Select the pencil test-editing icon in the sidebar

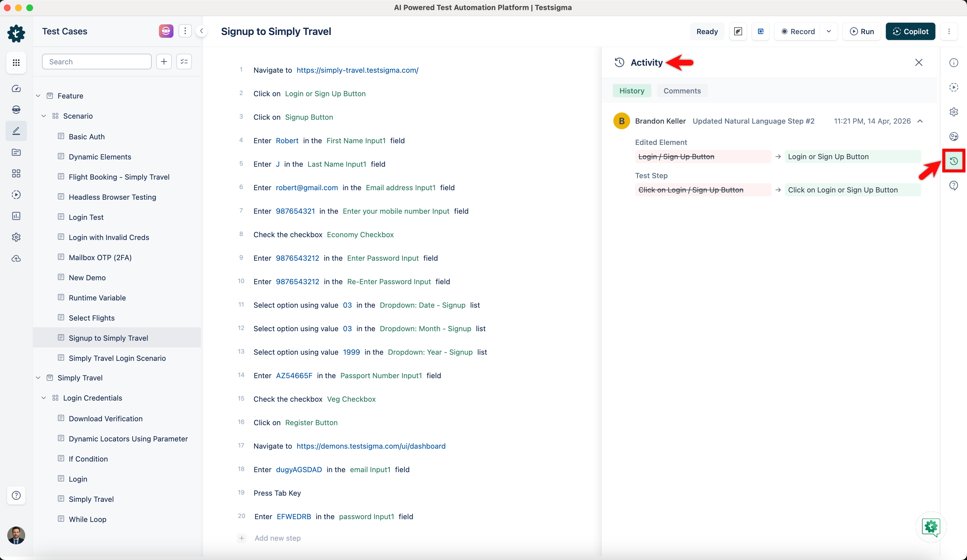pyautogui.click(x=16, y=131)
